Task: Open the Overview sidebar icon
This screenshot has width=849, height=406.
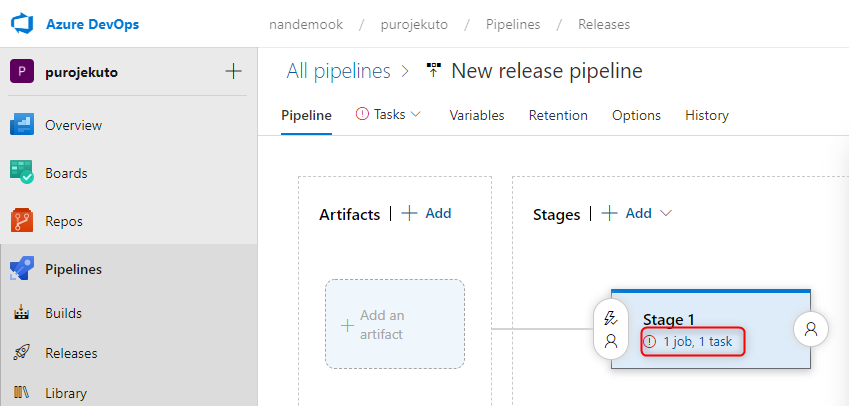Action: click(22, 125)
